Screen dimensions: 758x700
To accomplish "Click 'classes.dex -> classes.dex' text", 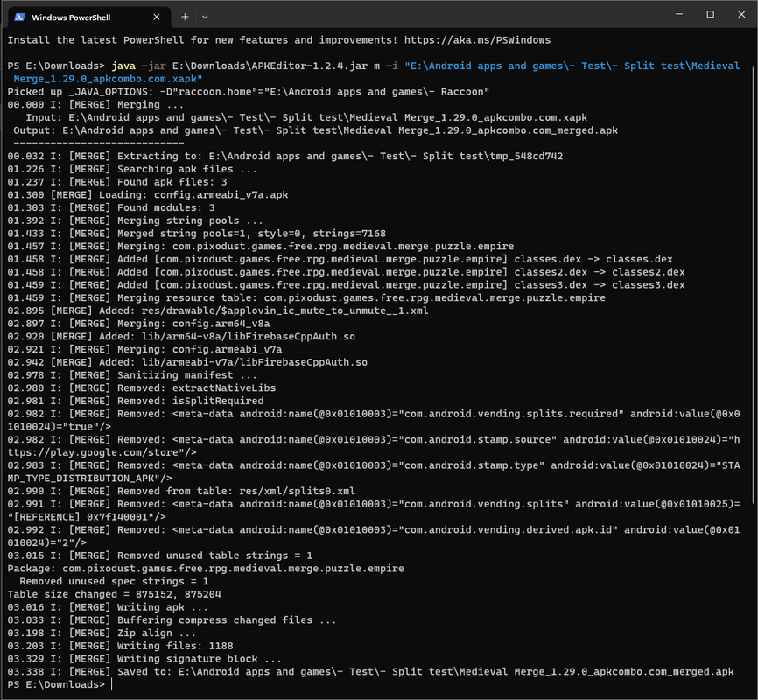I will (593, 259).
